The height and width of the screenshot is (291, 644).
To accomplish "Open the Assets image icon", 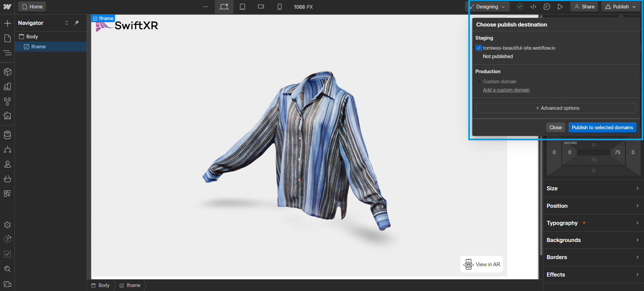I will tap(7, 116).
